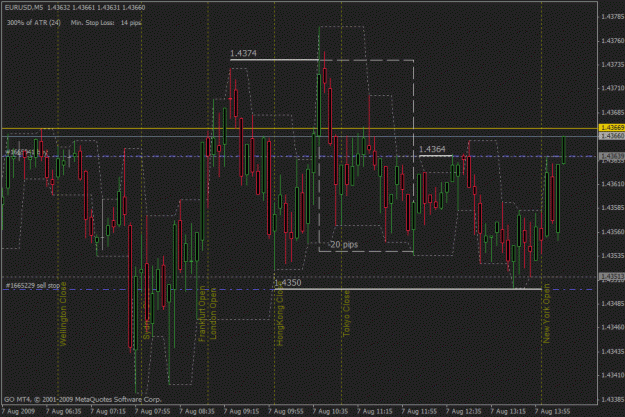Click the 1.43460 price axis value
This screenshot has width=625, height=417.
613,327
